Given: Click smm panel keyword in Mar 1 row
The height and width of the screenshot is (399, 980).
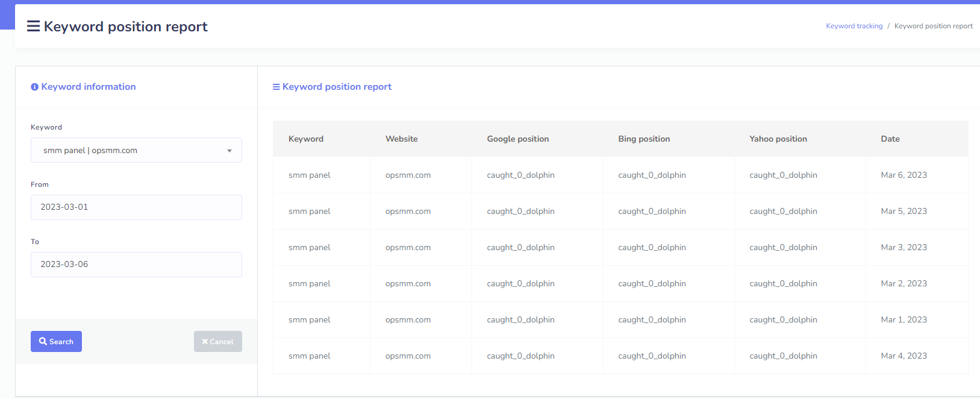Looking at the screenshot, I should pos(309,319).
